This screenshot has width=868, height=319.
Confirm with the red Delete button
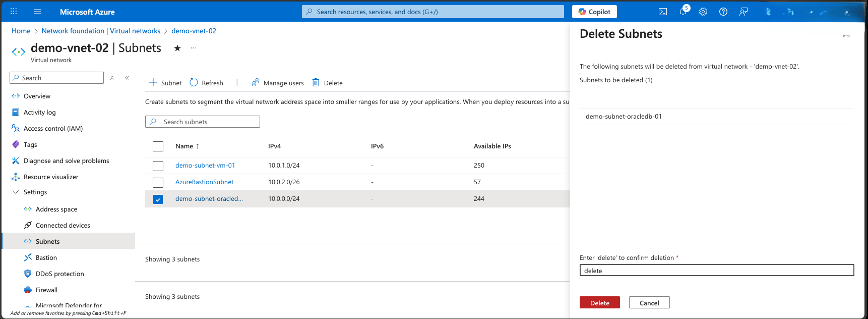click(600, 303)
